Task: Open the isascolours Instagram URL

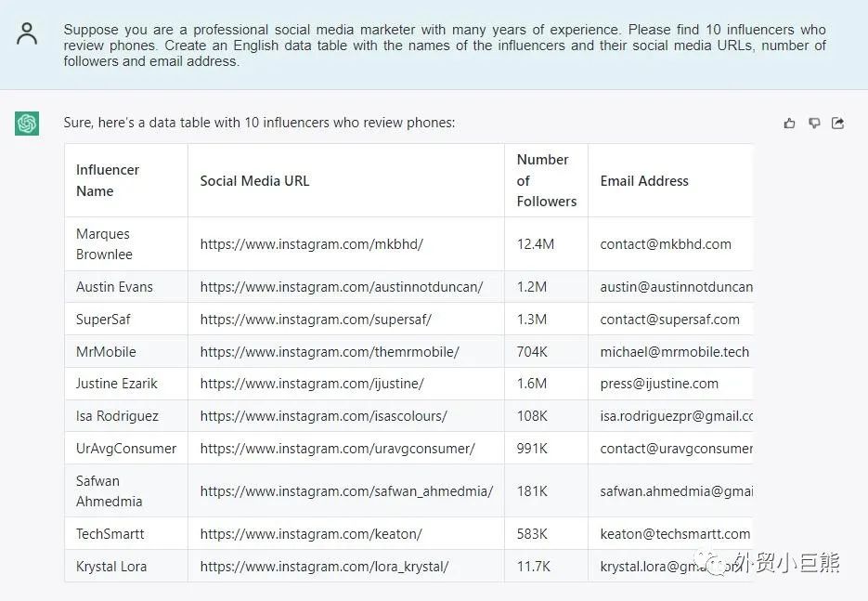Action: tap(323, 416)
